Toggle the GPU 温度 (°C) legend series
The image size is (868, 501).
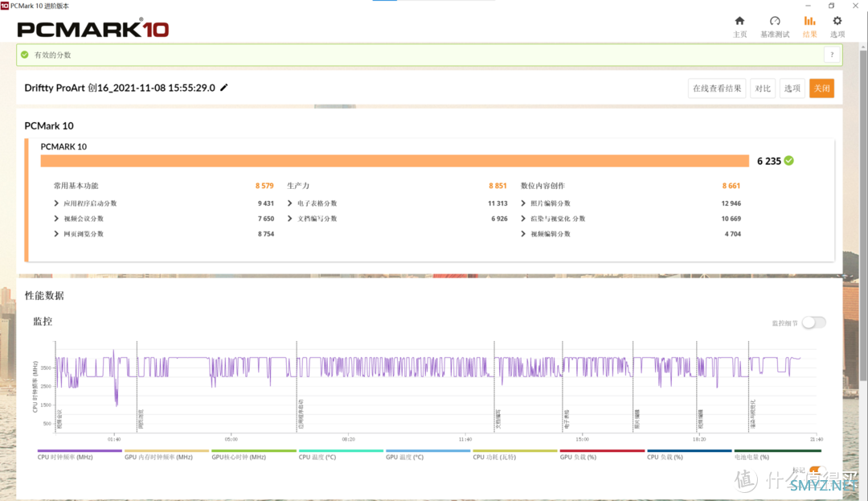tap(428, 454)
